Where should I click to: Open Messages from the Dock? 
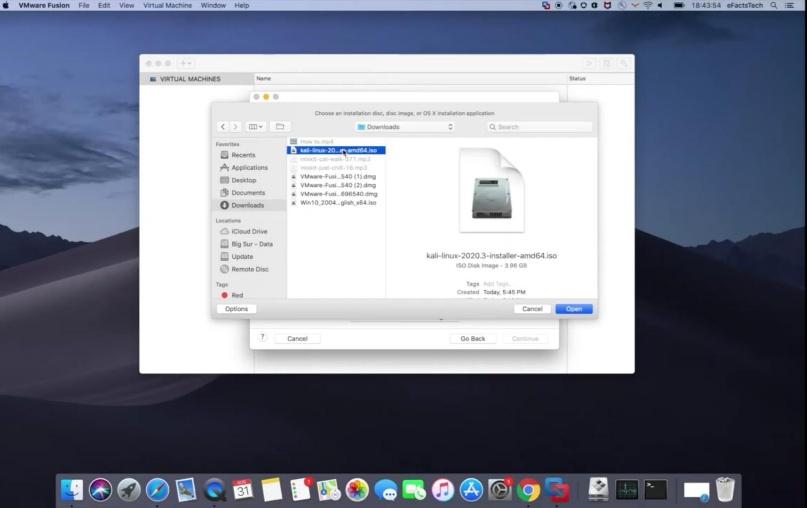(385, 489)
